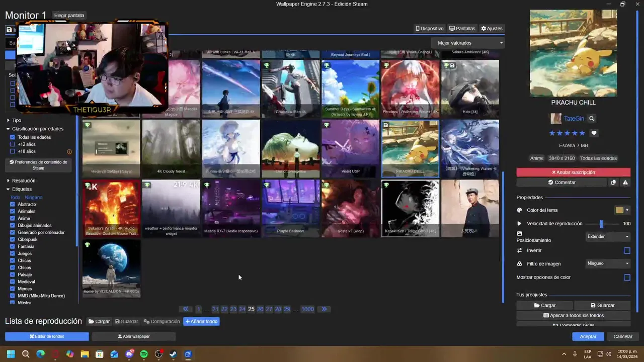The height and width of the screenshot is (362, 644).
Task: Toggle the +18 años checkbox
Action: (x=13, y=151)
